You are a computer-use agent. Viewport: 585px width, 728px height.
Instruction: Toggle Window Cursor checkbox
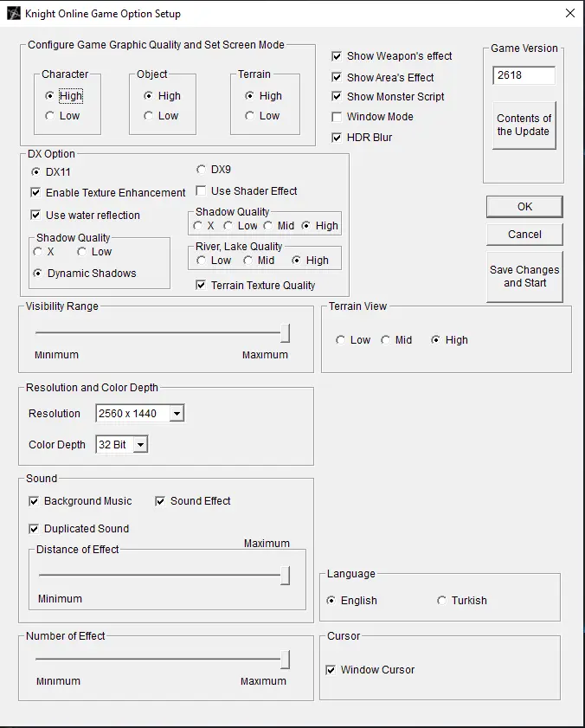(331, 669)
